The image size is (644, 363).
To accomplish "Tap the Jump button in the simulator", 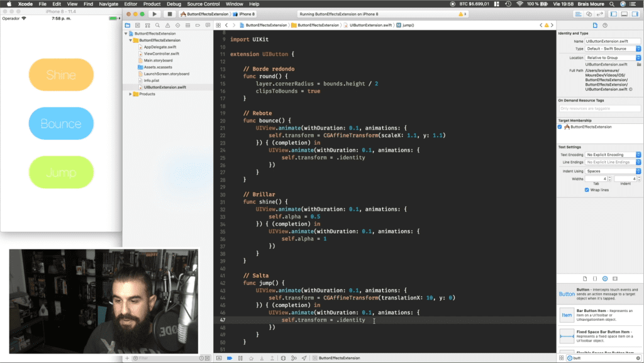I will (61, 172).
